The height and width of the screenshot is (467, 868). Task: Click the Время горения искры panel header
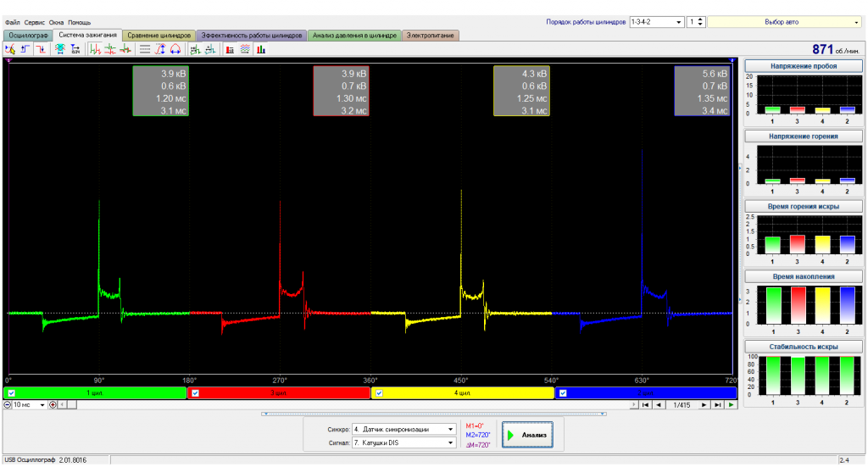[804, 207]
